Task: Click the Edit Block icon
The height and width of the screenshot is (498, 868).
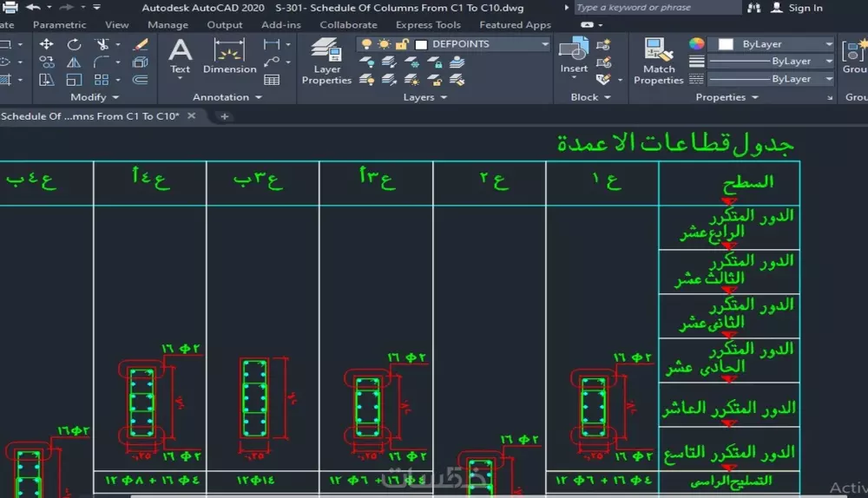Action: point(603,62)
